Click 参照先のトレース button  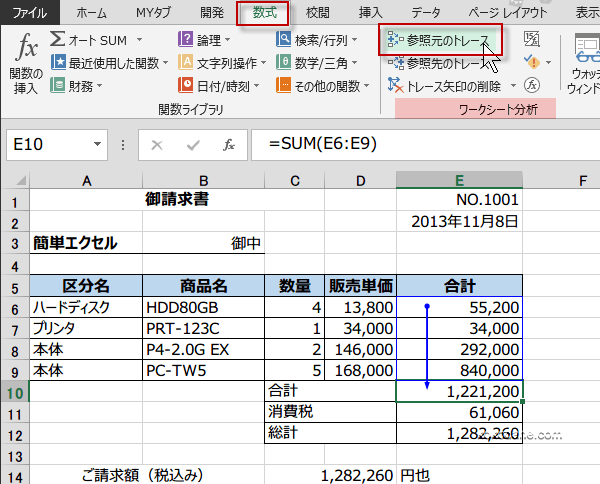tap(440, 63)
